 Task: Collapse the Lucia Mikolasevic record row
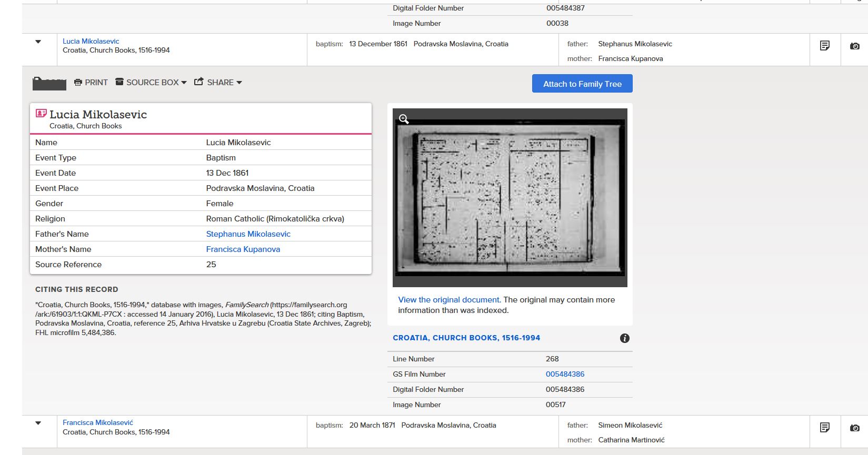tap(38, 42)
